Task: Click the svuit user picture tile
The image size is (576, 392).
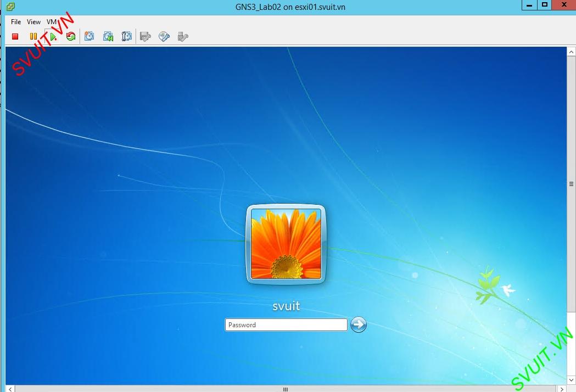Action: coord(286,244)
